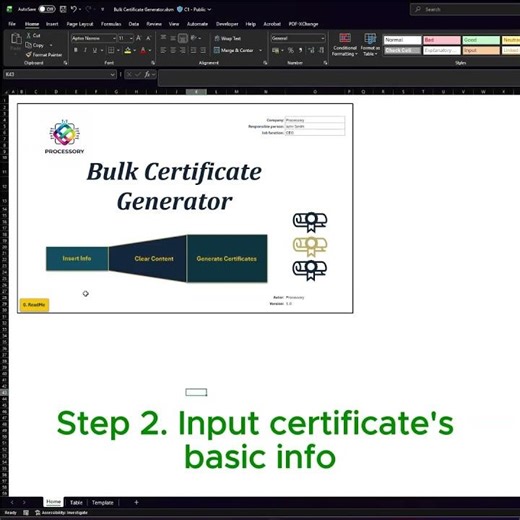Activate the Format Painter
The image size is (520, 520).
[x=44, y=54]
